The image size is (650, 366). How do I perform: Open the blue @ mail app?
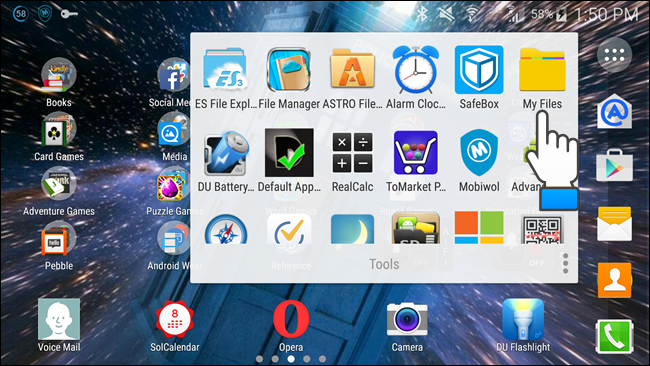pyautogui.click(x=614, y=111)
